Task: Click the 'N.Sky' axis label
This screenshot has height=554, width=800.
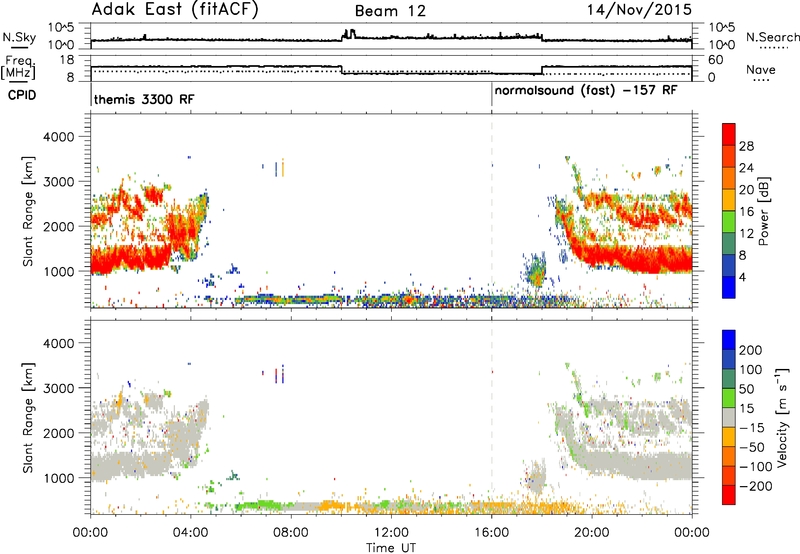Action: point(19,37)
